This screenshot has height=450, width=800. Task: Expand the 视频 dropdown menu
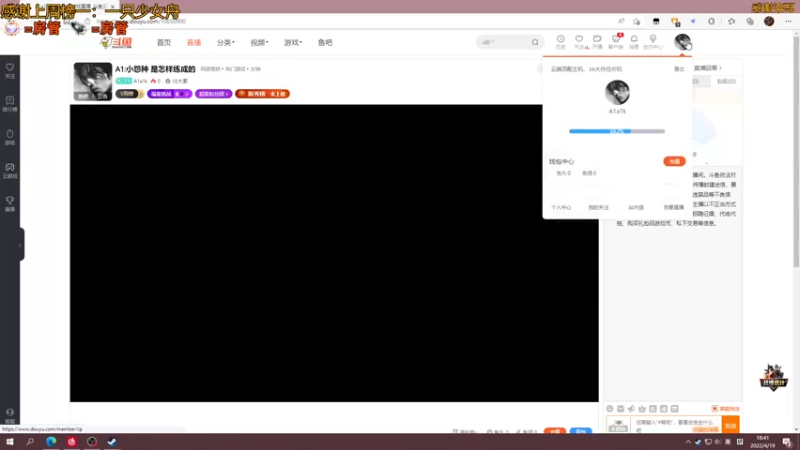click(x=259, y=43)
